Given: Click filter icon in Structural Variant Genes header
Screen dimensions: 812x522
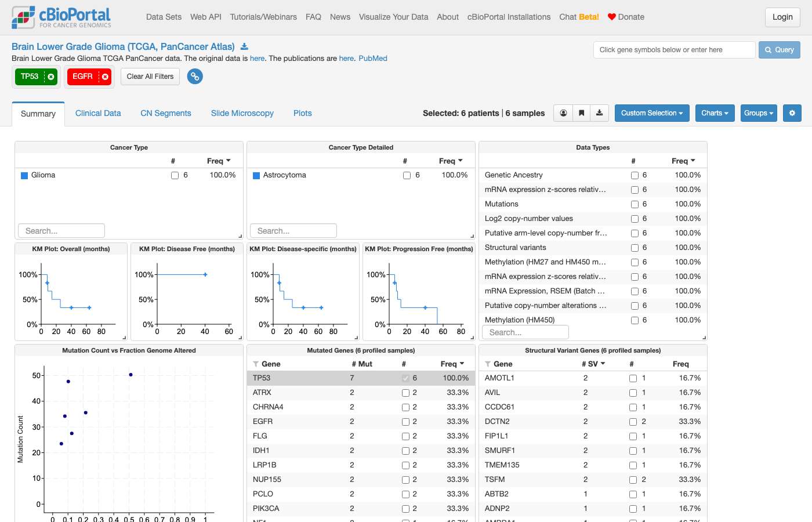Looking at the screenshot, I should [x=488, y=364].
